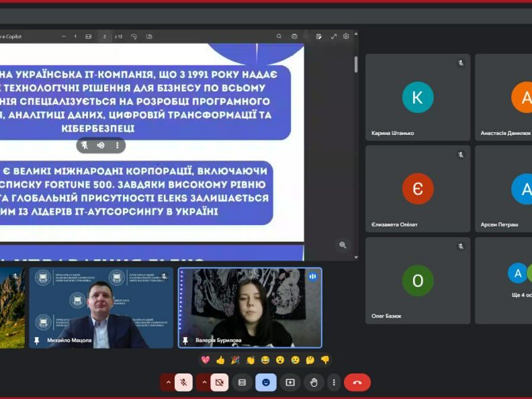Viewport: 532px width, 399px height.
Task: Rotate the PDF document
Action: pos(134,36)
